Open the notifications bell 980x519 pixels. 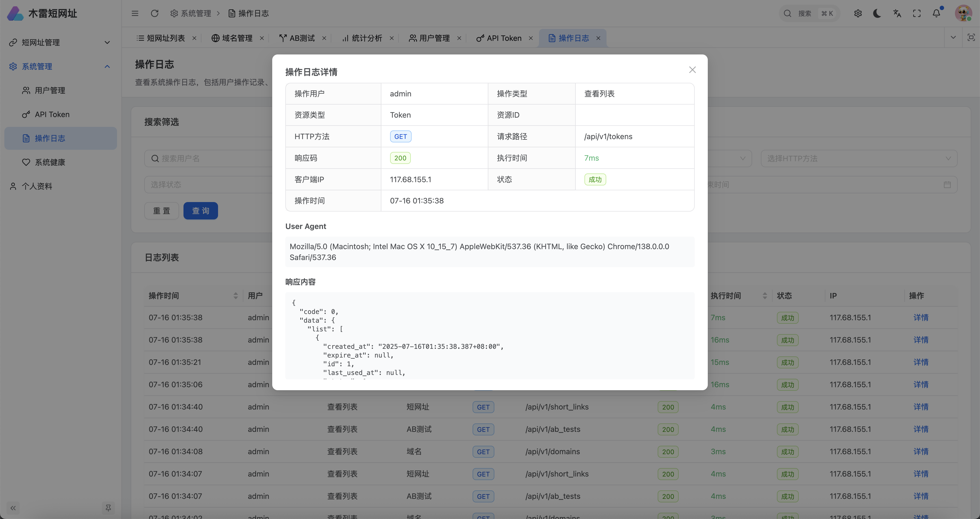point(936,13)
